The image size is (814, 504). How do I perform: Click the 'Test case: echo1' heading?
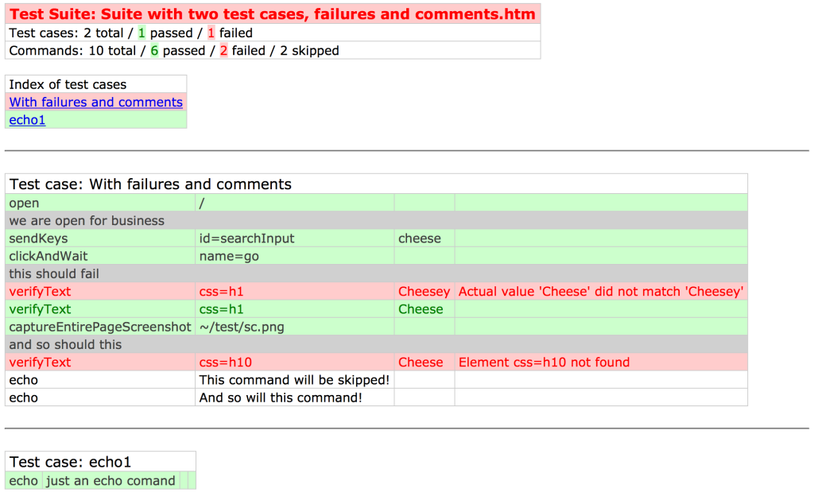pos(100,461)
